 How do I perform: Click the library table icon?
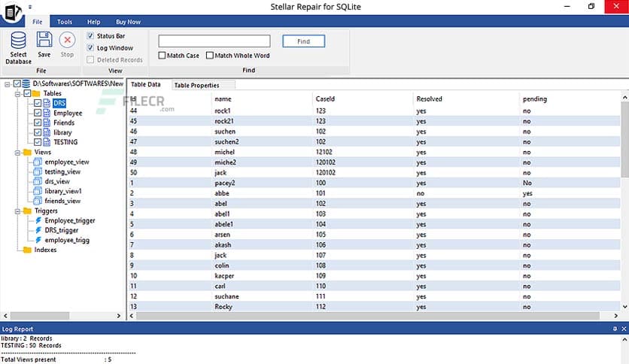(x=47, y=132)
